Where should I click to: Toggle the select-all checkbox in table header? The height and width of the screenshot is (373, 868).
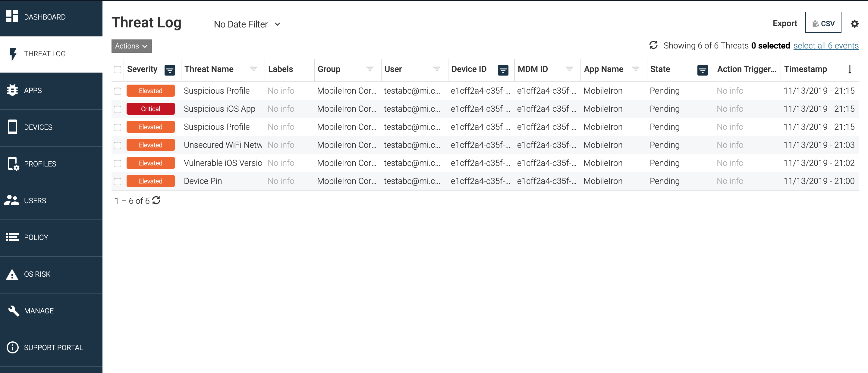coord(117,69)
